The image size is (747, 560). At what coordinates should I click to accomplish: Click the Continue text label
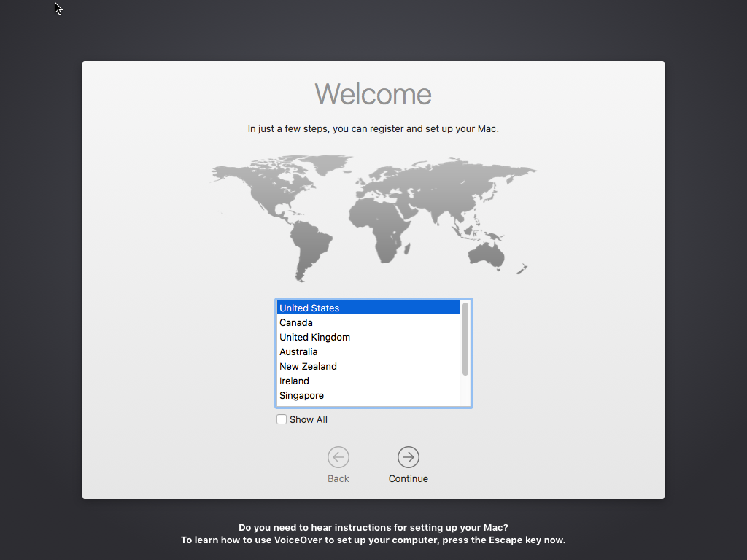pos(409,479)
